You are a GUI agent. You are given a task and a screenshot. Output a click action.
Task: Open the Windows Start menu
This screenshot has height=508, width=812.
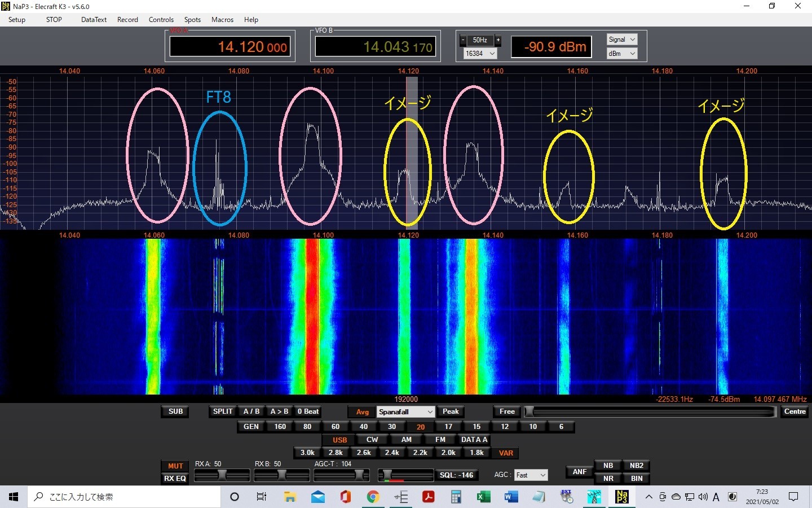pyautogui.click(x=14, y=497)
